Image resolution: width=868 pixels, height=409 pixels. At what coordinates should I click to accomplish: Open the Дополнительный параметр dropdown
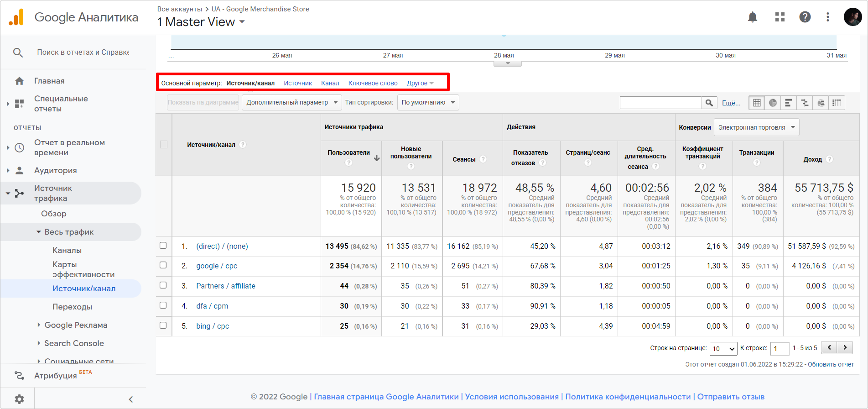pyautogui.click(x=292, y=103)
